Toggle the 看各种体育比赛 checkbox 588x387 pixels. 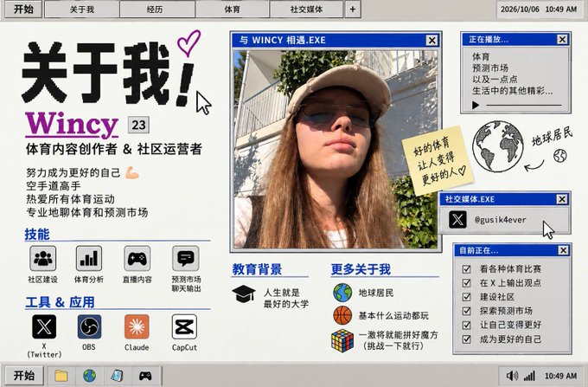click(466, 268)
